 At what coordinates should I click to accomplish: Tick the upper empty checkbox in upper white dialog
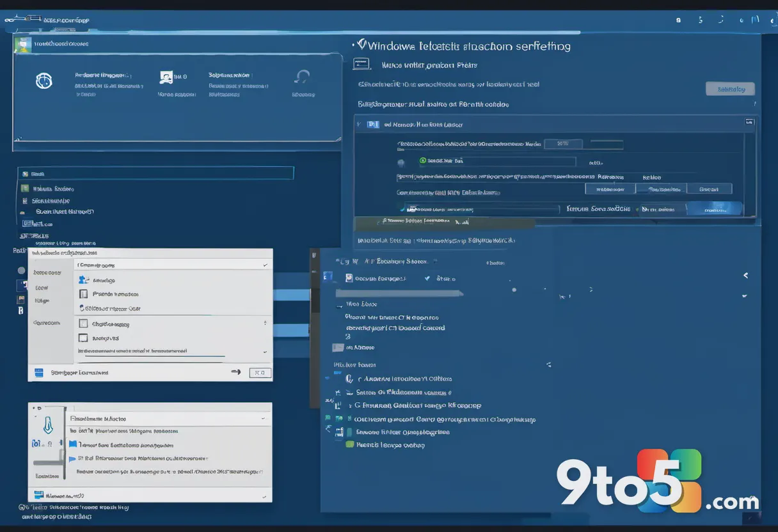[x=83, y=324]
